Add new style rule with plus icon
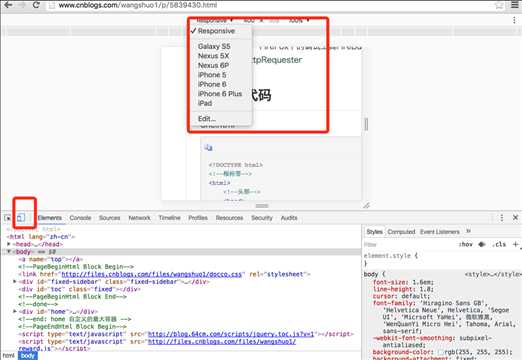Image resolution: width=522 pixels, height=360 pixels. (x=515, y=244)
